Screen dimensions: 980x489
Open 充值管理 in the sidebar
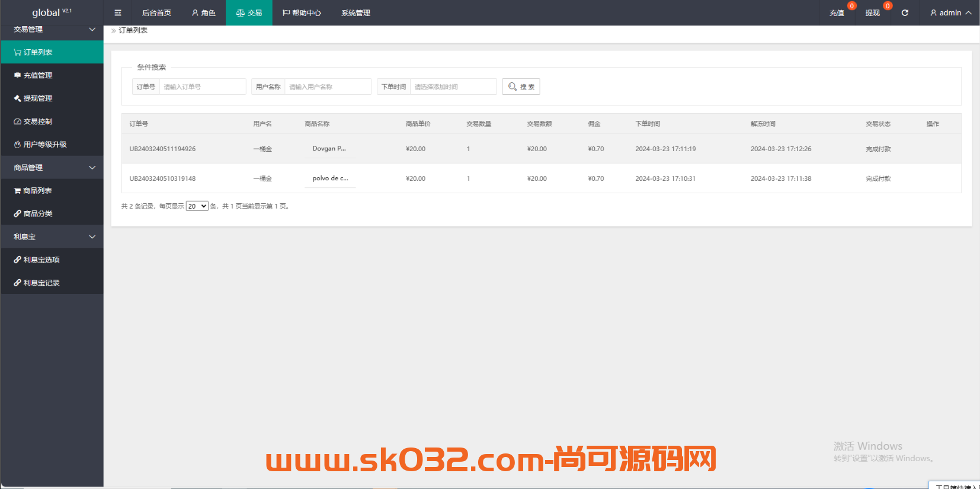tap(52, 75)
